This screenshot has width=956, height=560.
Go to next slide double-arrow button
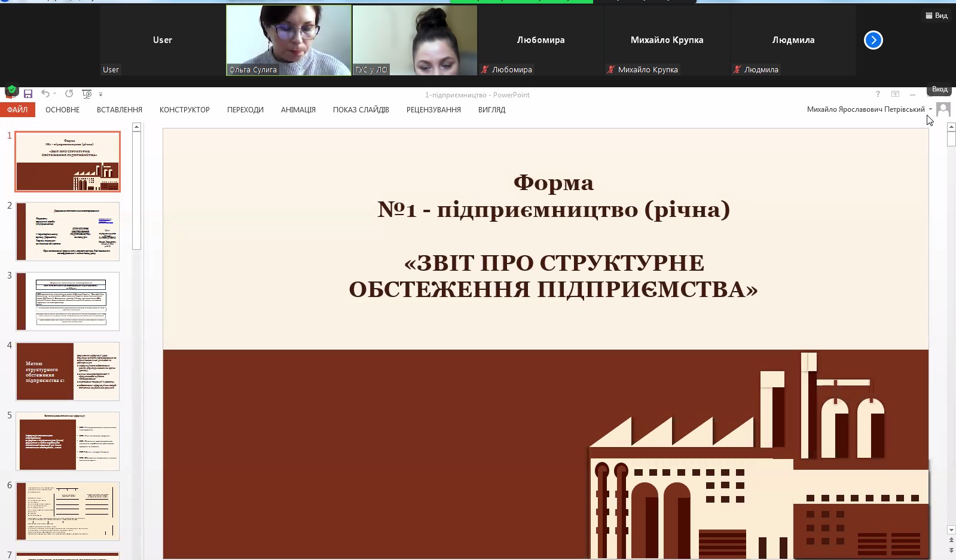(951, 550)
